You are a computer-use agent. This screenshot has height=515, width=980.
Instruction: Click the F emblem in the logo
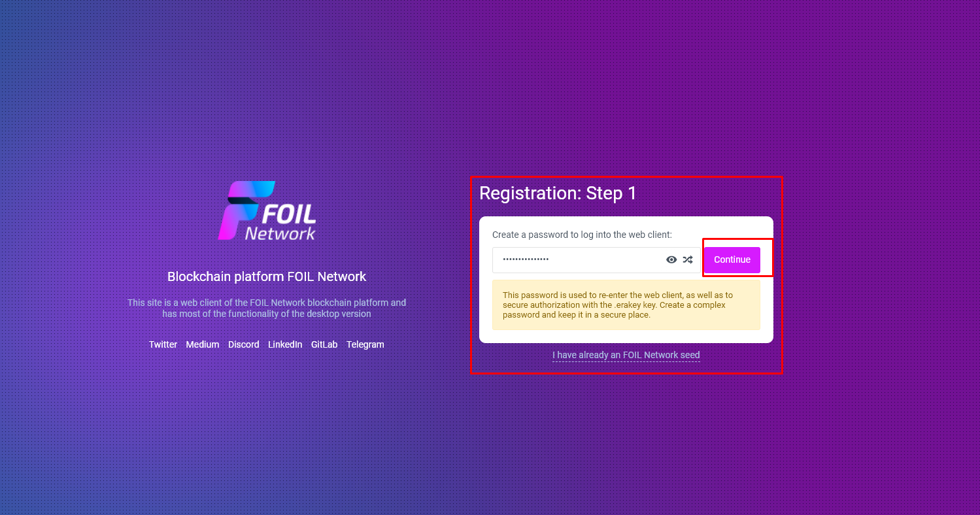click(243, 210)
